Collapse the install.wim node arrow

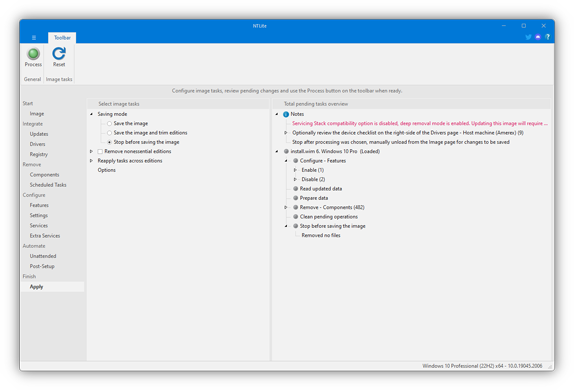tap(277, 151)
